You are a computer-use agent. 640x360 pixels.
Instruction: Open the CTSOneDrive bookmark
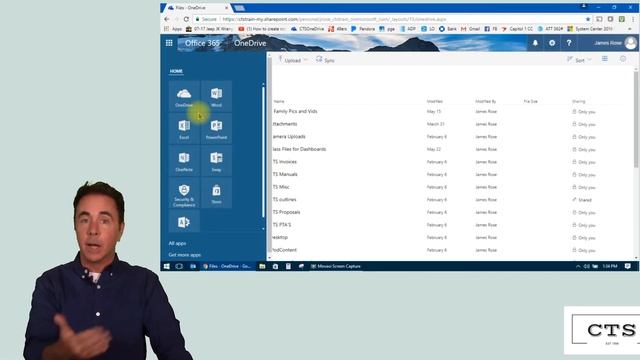coord(307,29)
